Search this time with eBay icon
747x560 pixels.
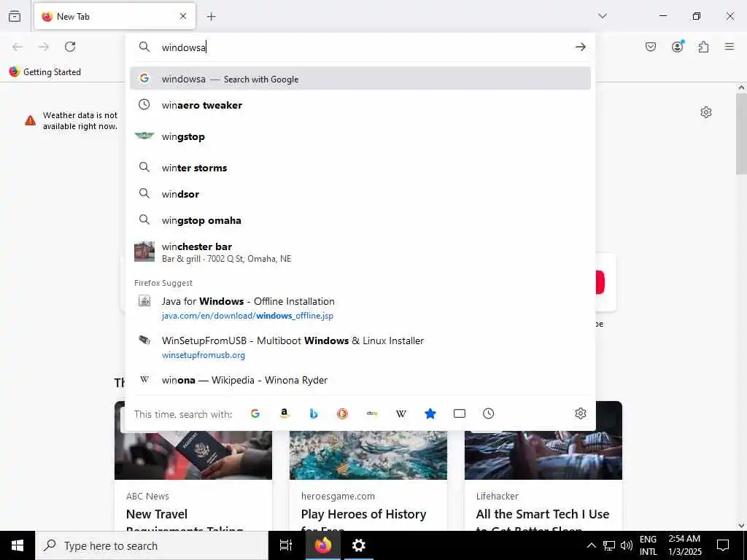(x=372, y=413)
